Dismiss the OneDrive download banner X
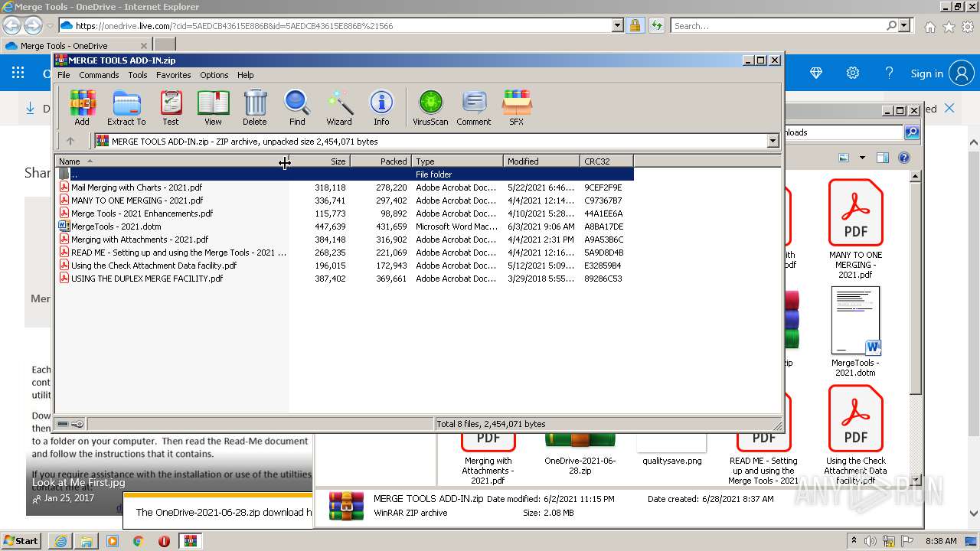980x551 pixels. tap(949, 109)
